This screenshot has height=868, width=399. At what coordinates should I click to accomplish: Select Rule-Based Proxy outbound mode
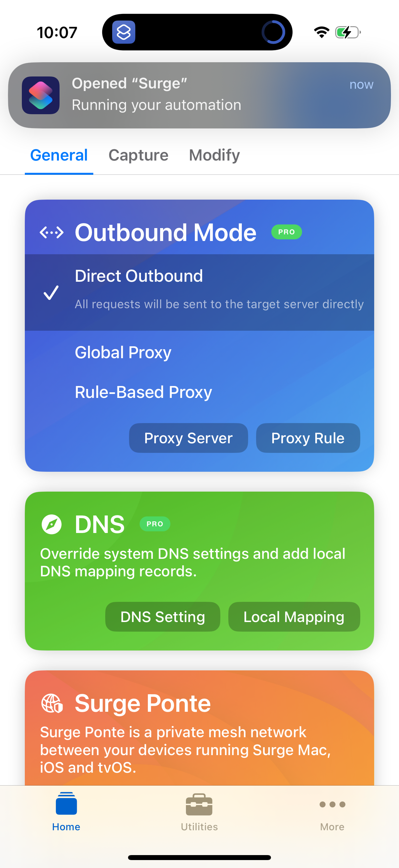coord(199,392)
